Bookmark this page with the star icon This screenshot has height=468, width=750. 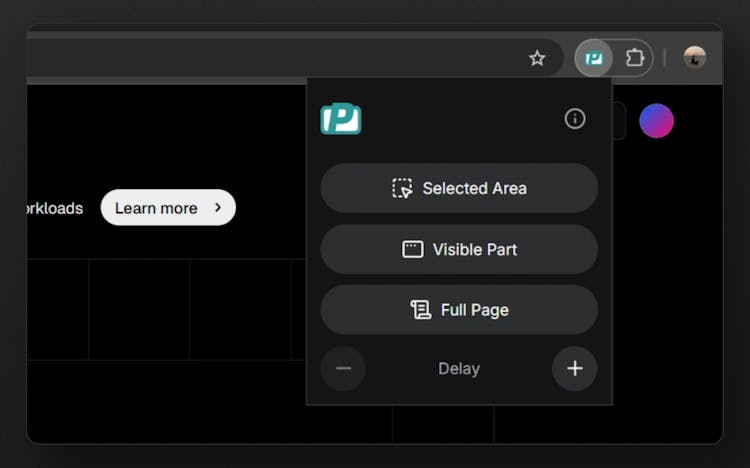(x=537, y=58)
